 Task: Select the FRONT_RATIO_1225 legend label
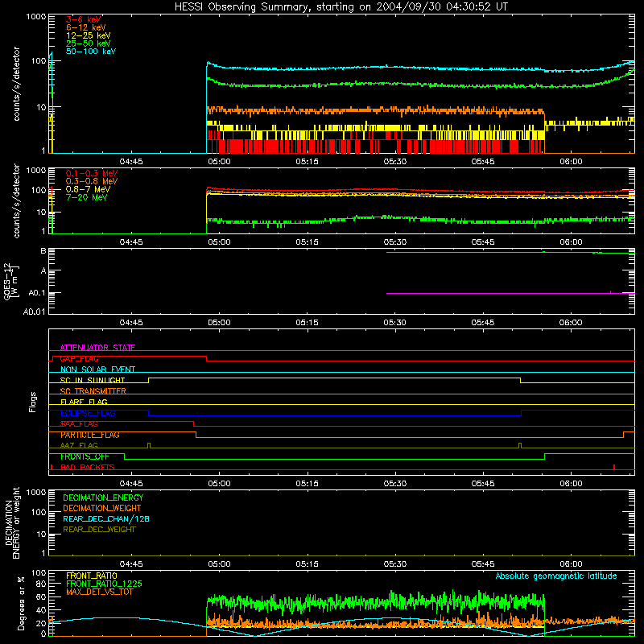pyautogui.click(x=104, y=584)
